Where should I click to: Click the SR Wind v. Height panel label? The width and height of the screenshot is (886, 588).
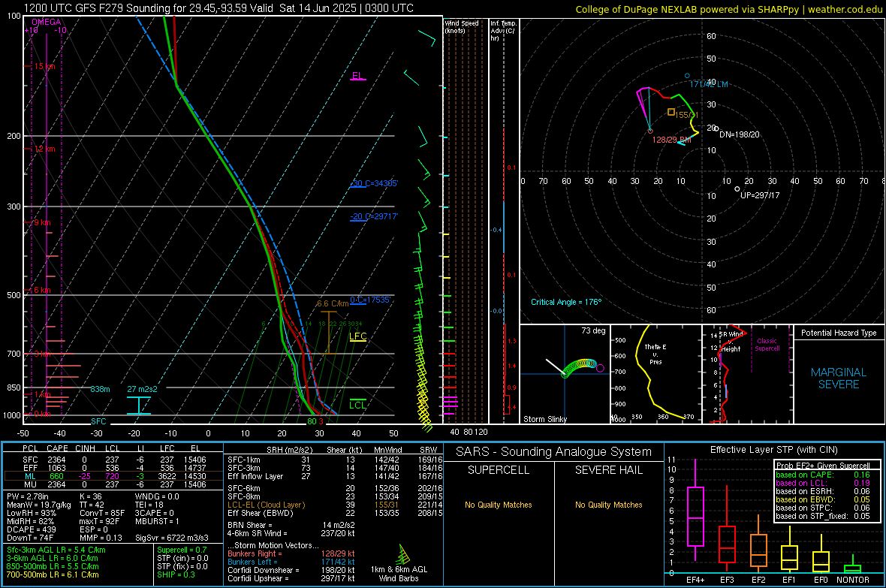click(731, 342)
